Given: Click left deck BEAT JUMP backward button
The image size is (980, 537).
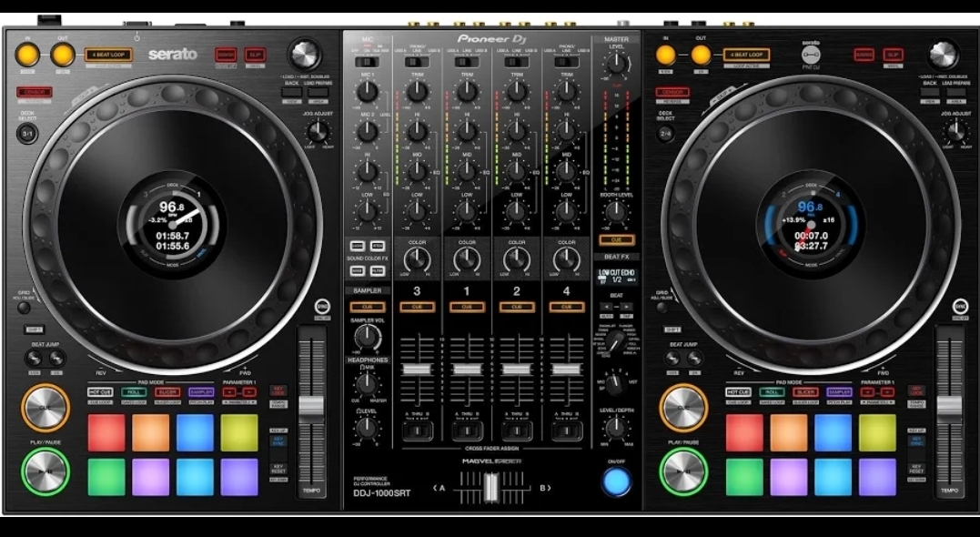Looking at the screenshot, I should (35, 359).
